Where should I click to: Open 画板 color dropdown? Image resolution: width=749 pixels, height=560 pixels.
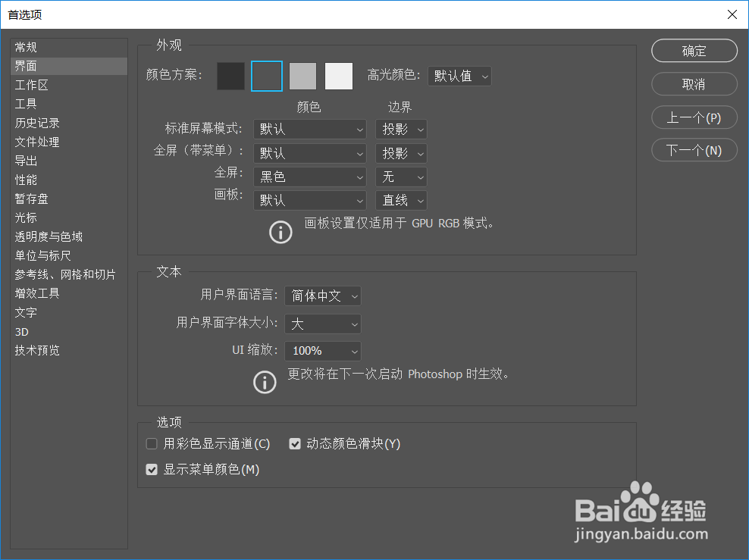tap(309, 201)
